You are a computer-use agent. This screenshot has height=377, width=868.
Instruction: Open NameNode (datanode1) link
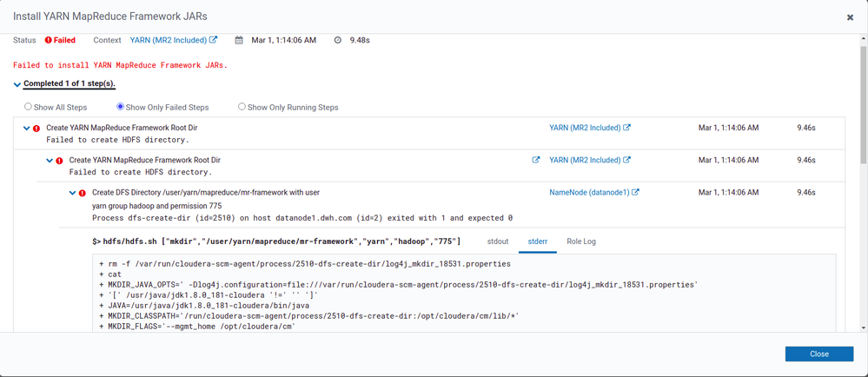point(594,193)
